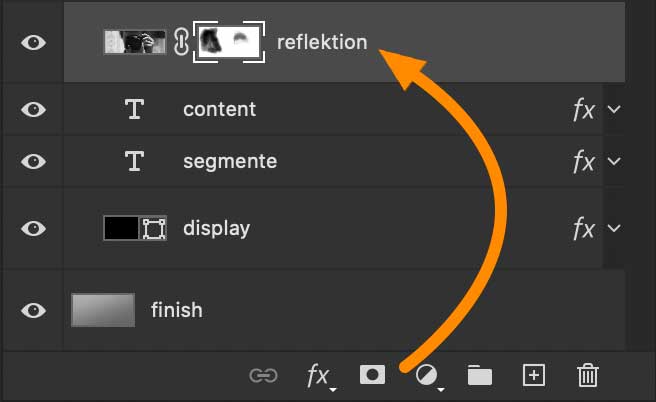656x402 pixels.
Task: Hide the reflektion layer
Action: pos(33,43)
